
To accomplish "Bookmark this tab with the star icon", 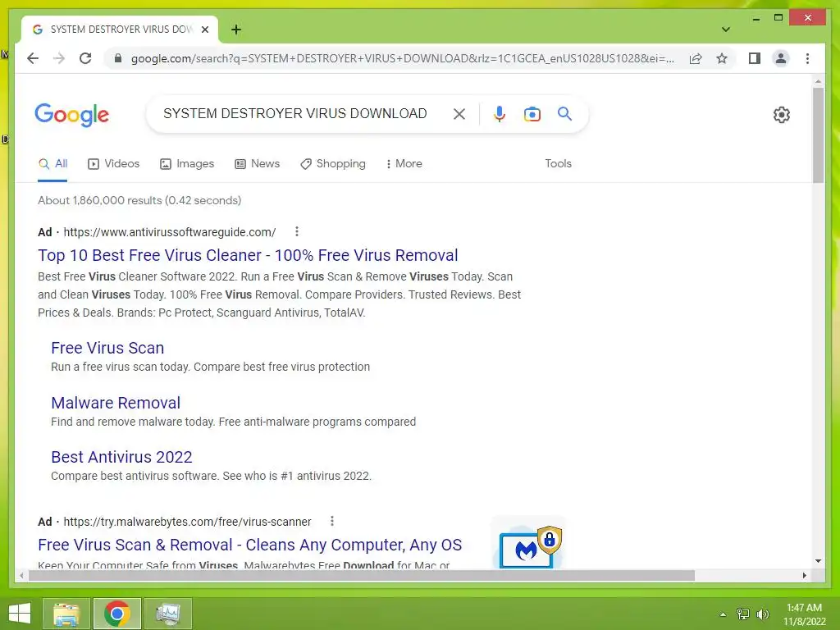I will [x=722, y=58].
